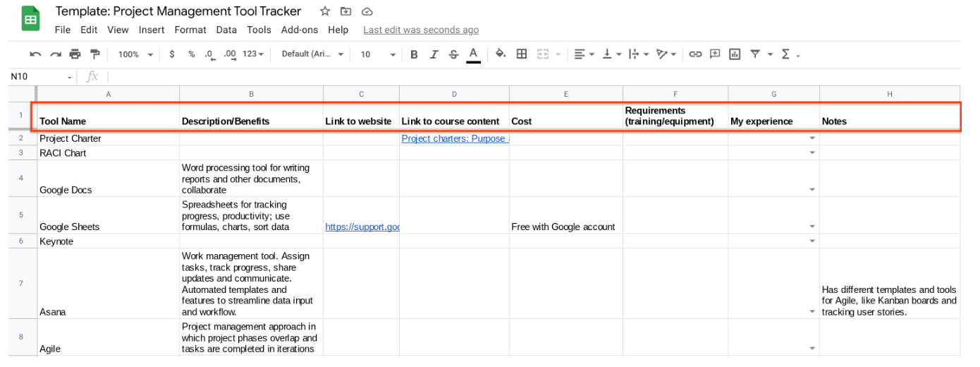Click the Redo icon in toolbar
This screenshot has width=980, height=367.
click(x=55, y=54)
